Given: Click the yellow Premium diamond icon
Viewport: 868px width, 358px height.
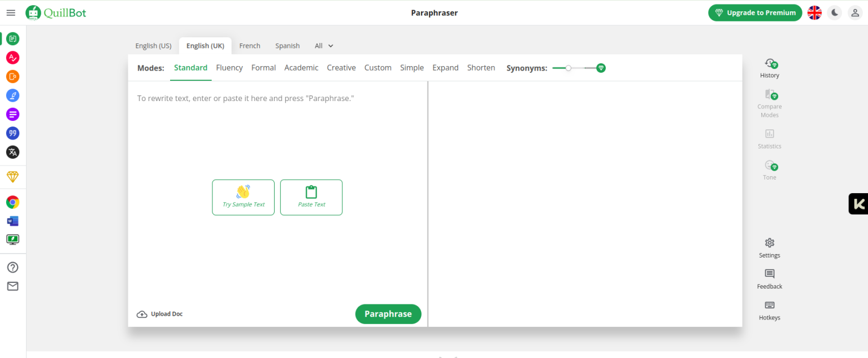Looking at the screenshot, I should point(12,177).
